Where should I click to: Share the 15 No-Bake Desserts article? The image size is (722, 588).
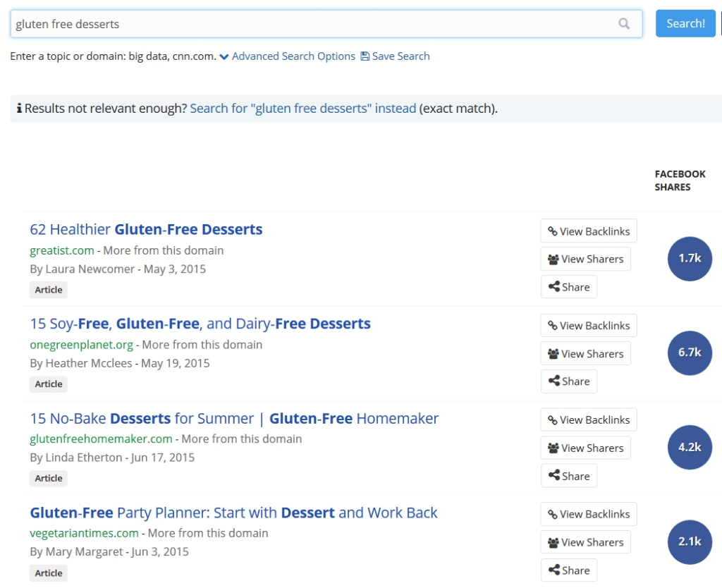(x=569, y=476)
